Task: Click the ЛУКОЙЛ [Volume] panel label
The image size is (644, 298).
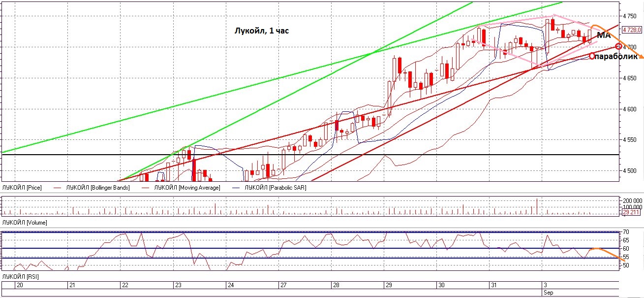Action: click(x=25, y=223)
